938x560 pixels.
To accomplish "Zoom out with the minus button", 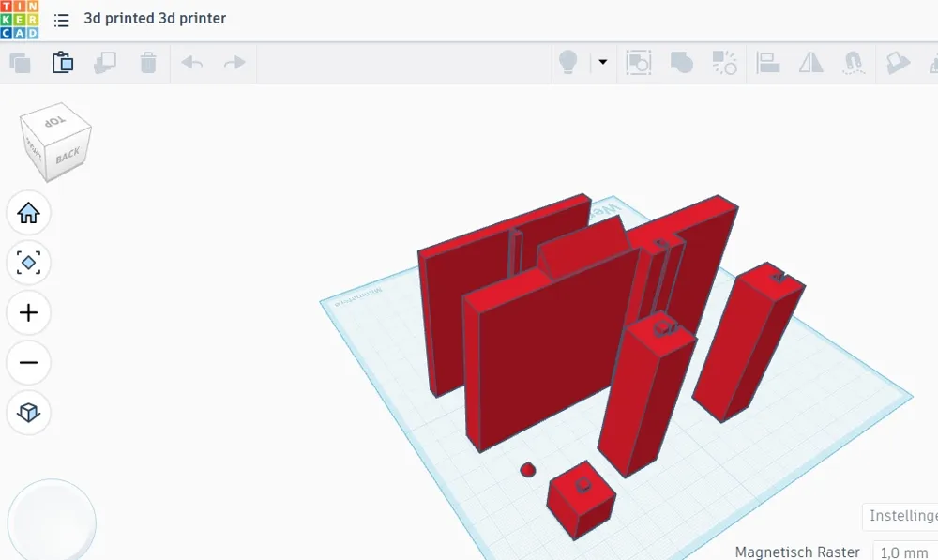I will pos(29,363).
